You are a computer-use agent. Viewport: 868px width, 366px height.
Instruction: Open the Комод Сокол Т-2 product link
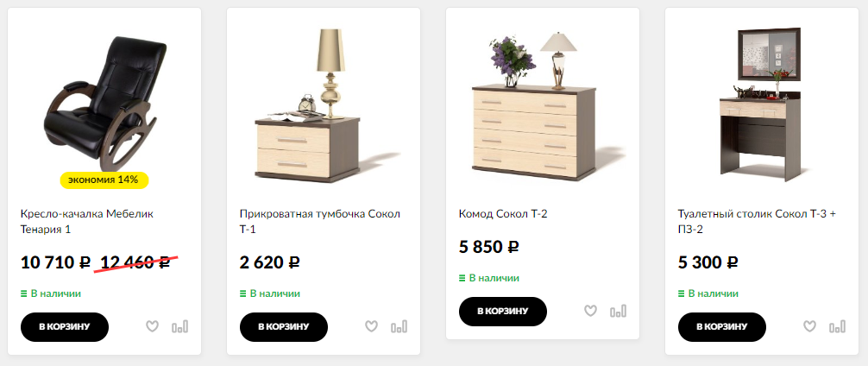(x=503, y=214)
